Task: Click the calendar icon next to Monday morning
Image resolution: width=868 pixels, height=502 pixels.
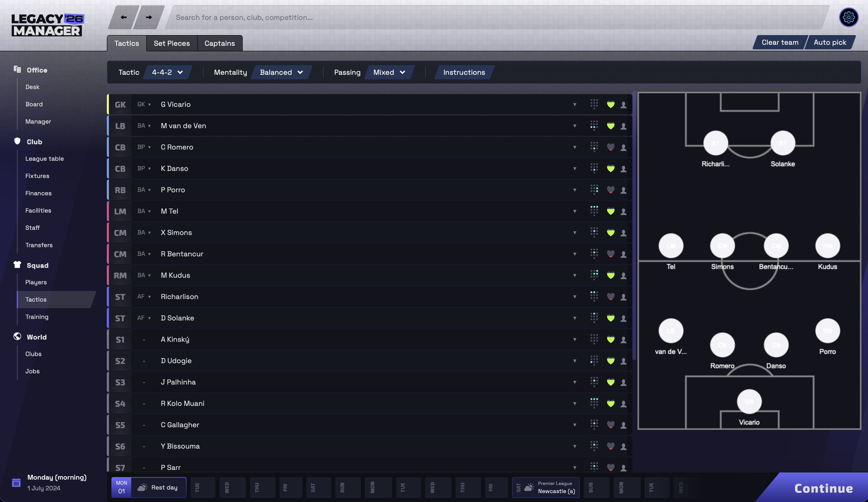Action: (16, 483)
